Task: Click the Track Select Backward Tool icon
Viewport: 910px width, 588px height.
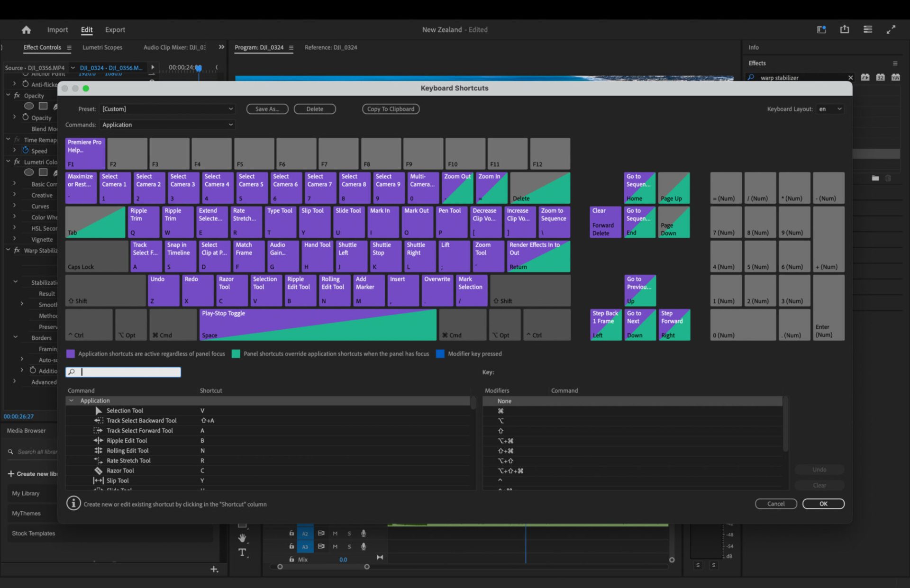Action: coord(99,420)
